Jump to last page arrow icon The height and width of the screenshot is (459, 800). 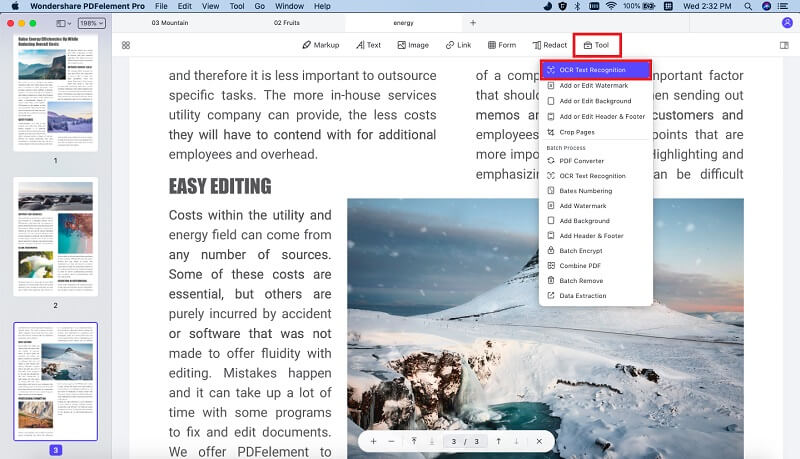432,442
